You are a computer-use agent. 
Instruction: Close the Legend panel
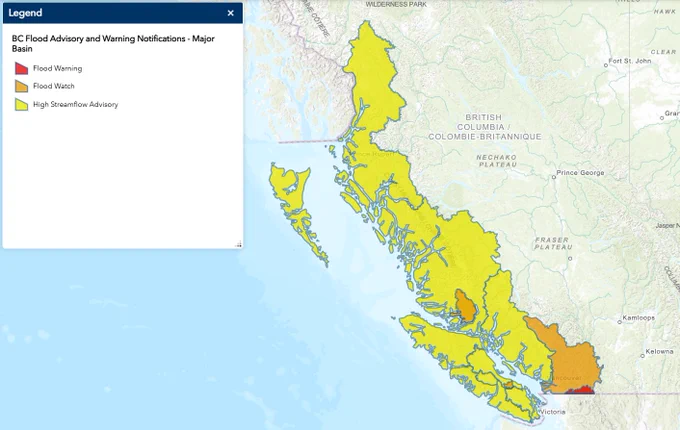pyautogui.click(x=231, y=13)
